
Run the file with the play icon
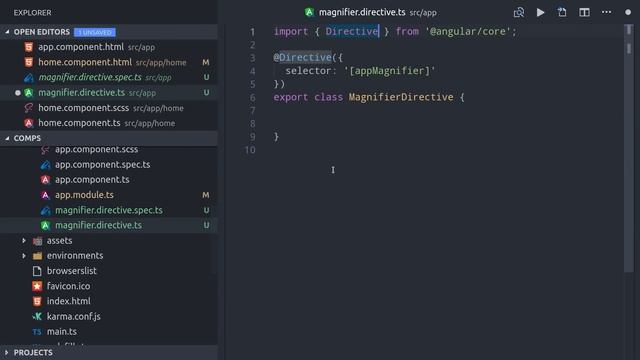[x=540, y=13]
